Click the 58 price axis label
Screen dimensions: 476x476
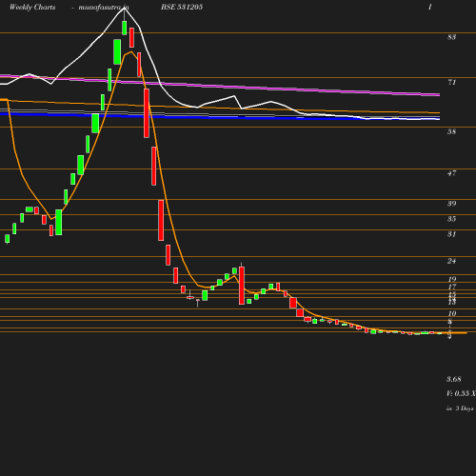pyautogui.click(x=451, y=131)
